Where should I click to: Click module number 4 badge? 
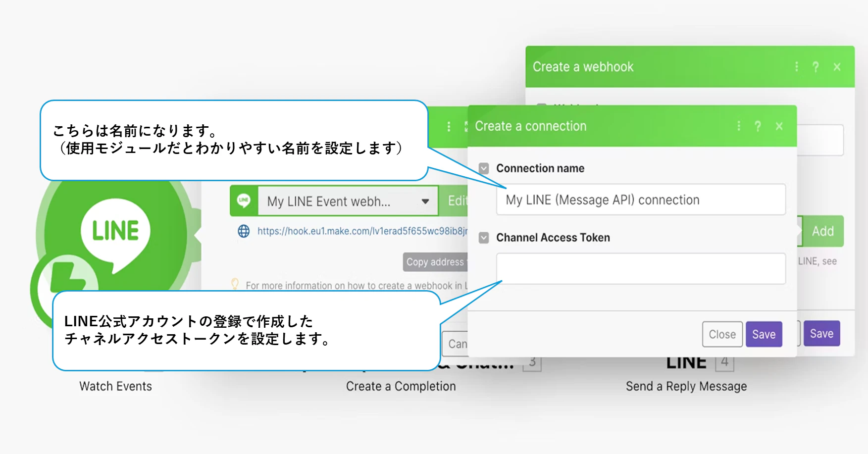coord(724,362)
